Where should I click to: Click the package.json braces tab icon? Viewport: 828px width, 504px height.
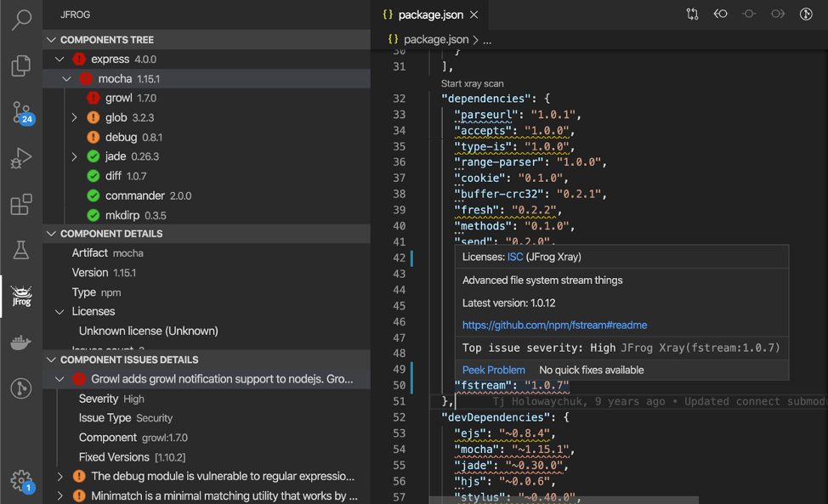[x=388, y=14]
